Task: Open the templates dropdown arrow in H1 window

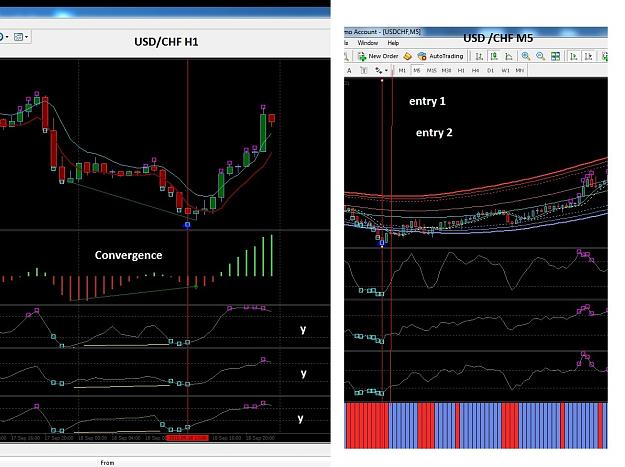Action: pyautogui.click(x=26, y=37)
